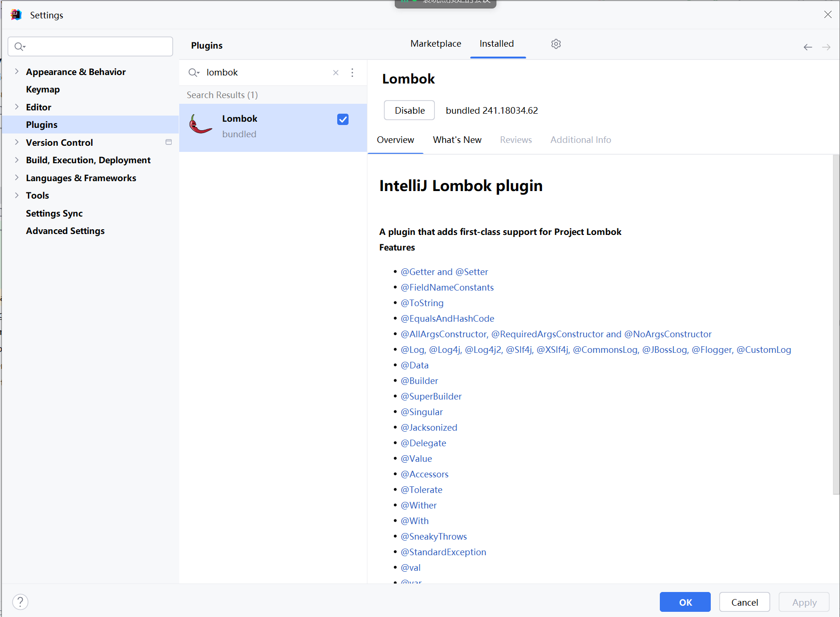
Task: Open the @Tolerate link
Action: pos(422,490)
